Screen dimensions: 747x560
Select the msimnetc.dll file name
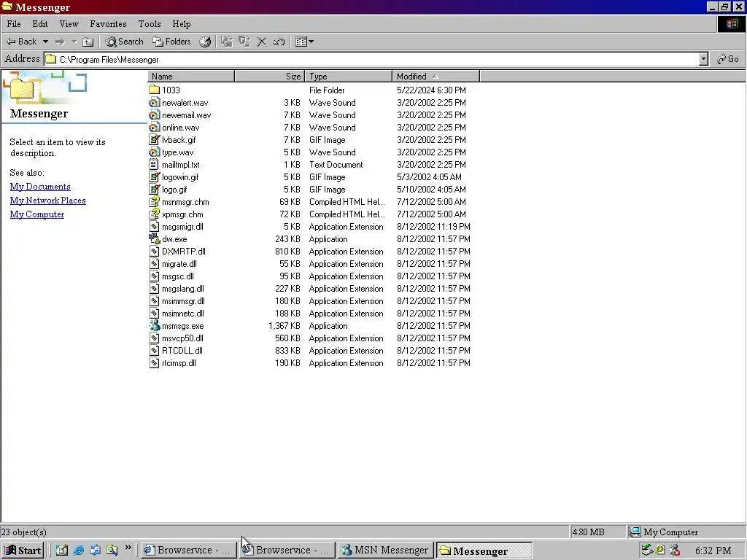(183, 314)
